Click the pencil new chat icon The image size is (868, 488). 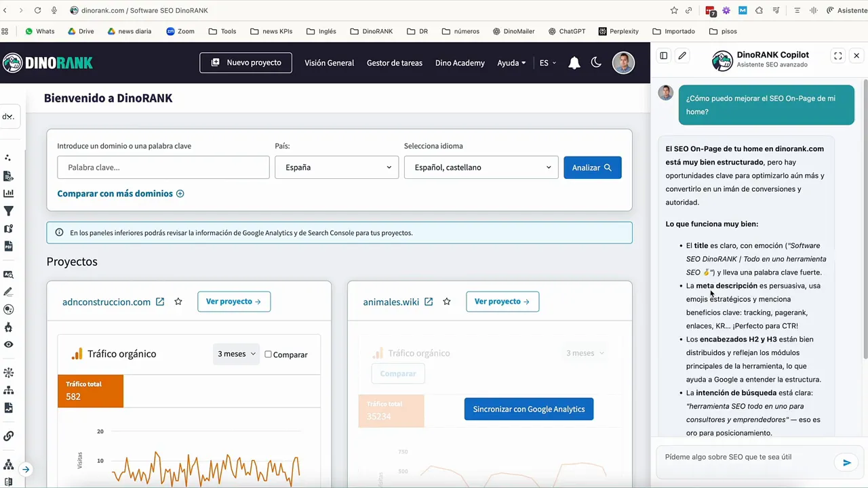[682, 56]
